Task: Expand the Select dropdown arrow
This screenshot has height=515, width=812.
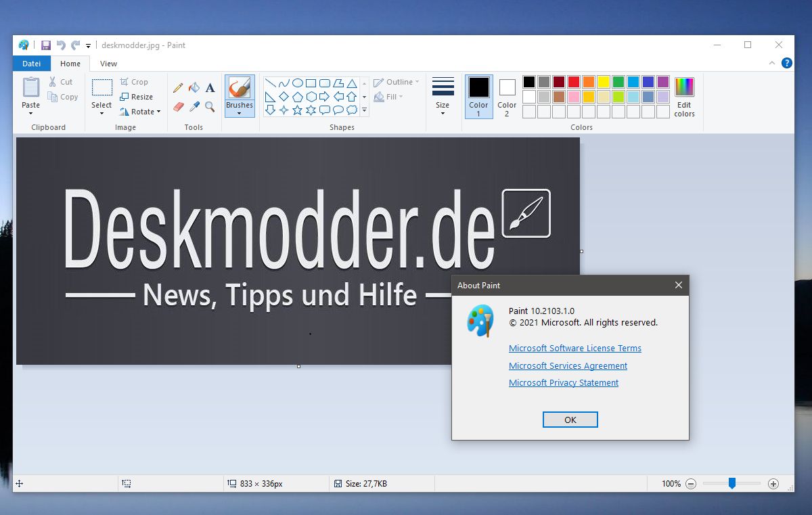Action: pos(101,112)
